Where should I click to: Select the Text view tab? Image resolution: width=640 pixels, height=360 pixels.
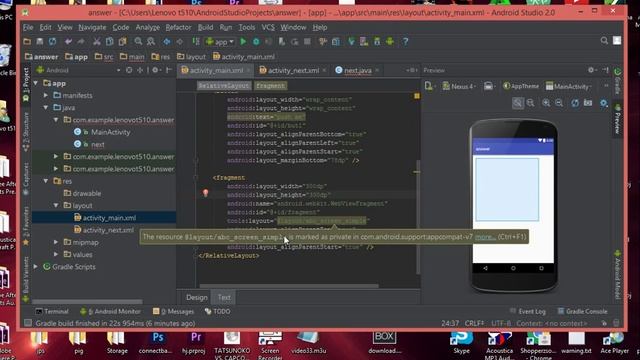(224, 298)
